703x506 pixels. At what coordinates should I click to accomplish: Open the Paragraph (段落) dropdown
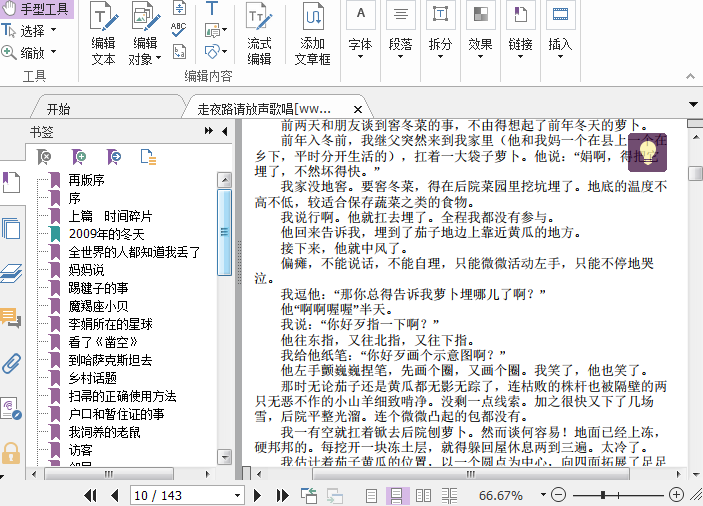400,31
